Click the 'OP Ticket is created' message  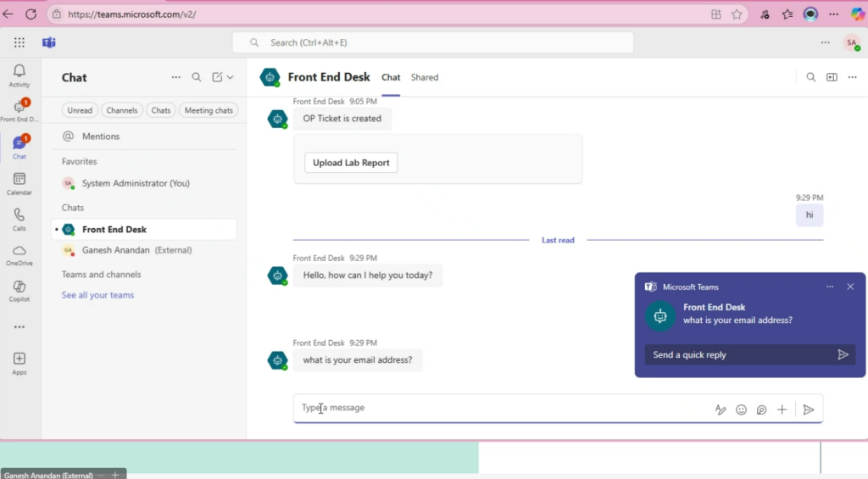342,119
